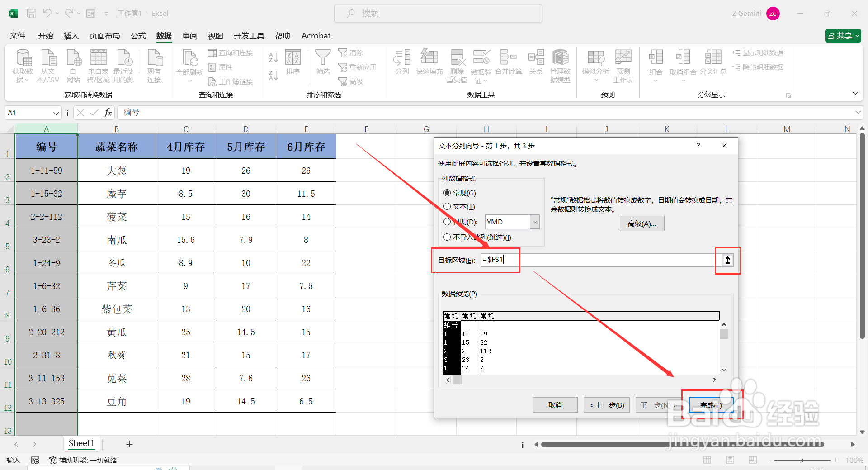Screen dimensions: 868x470
Task: Open the YMD date format dropdown
Action: click(534, 222)
